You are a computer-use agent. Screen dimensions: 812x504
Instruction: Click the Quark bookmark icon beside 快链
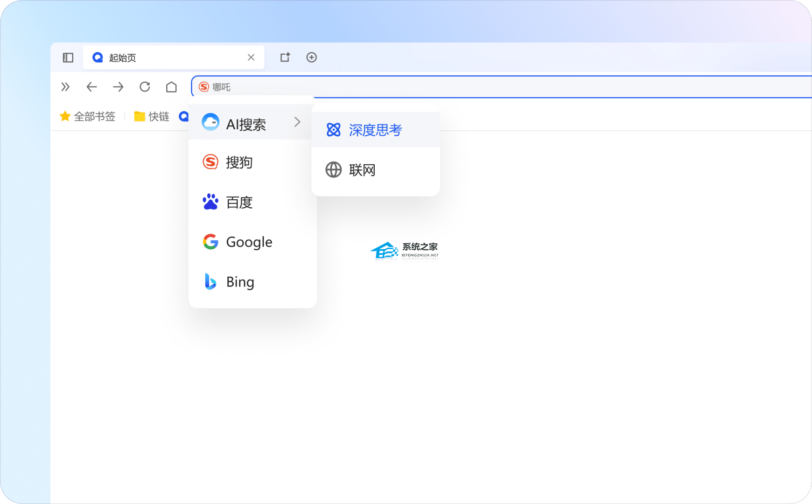[184, 116]
